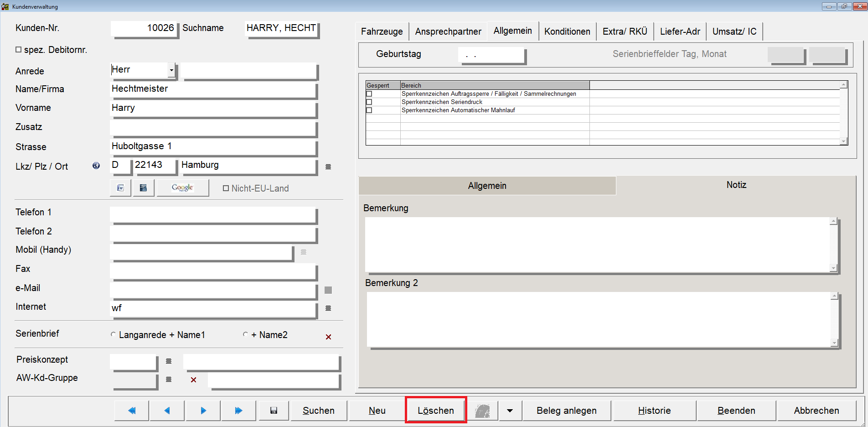868x427 pixels.
Task: Click the Kundenverwaltung title bar icon
Action: click(5, 6)
